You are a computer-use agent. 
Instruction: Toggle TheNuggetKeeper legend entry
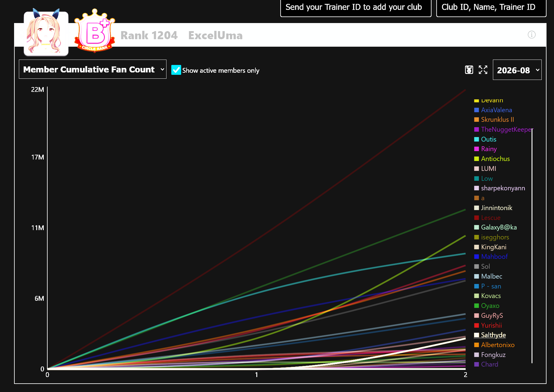(504, 130)
